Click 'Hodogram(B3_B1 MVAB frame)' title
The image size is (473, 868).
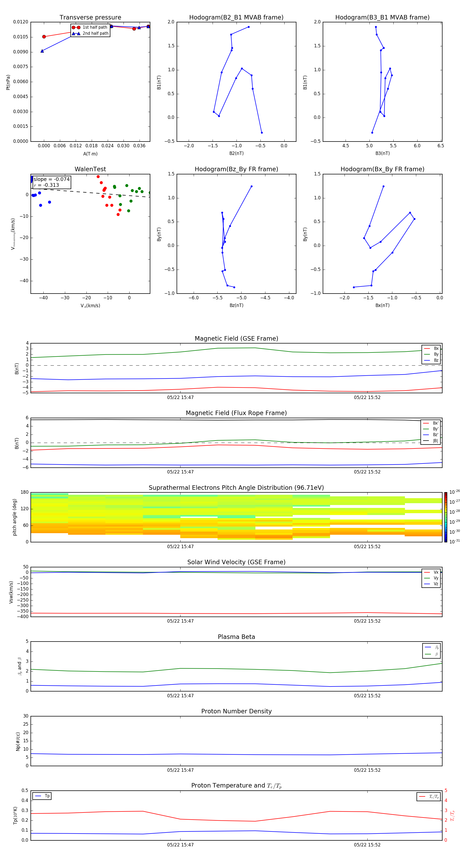(x=382, y=18)
